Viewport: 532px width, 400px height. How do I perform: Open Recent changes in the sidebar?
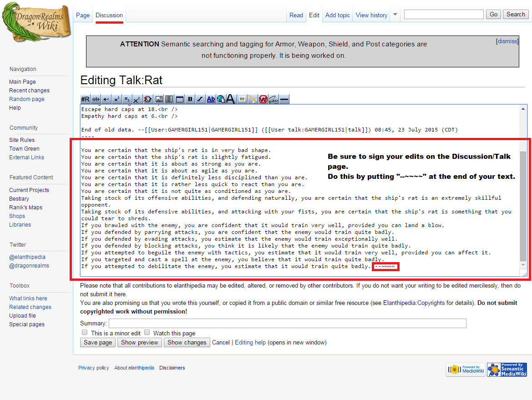29,91
